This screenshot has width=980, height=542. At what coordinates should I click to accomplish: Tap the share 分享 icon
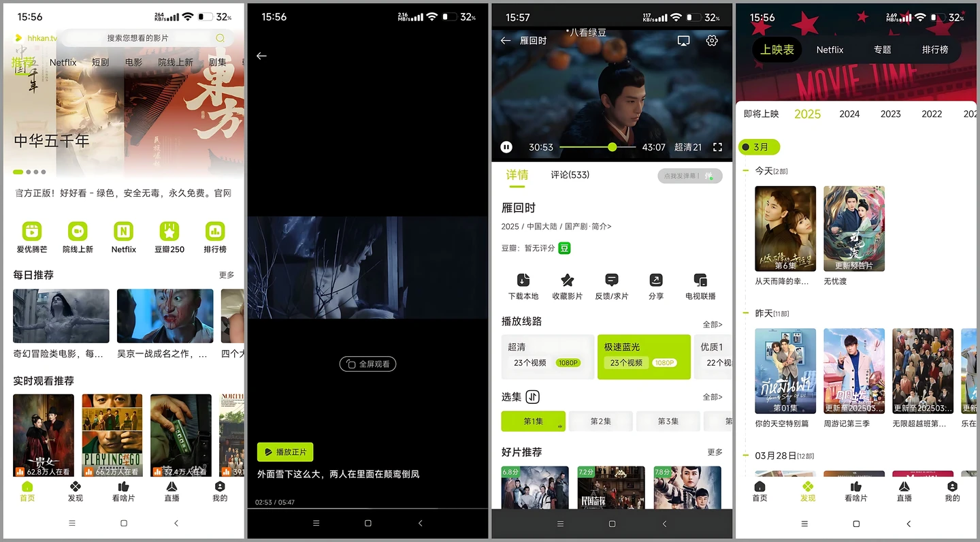pyautogui.click(x=656, y=280)
